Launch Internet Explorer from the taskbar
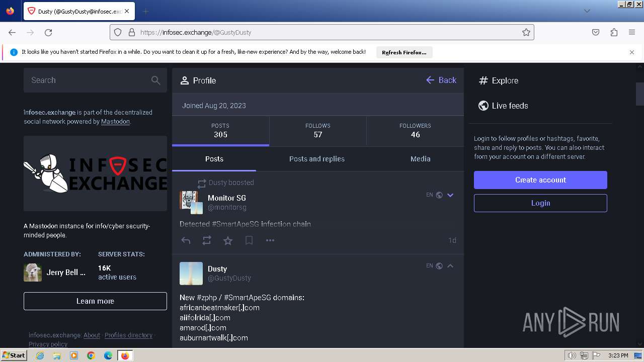 40,355
